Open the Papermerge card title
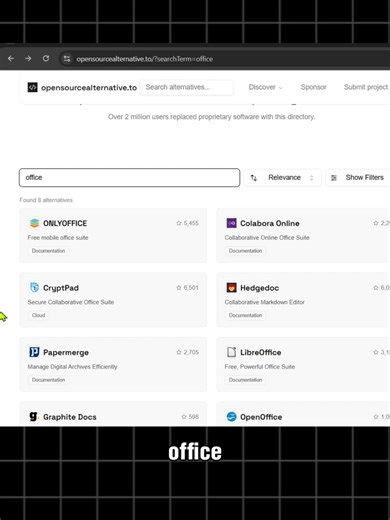The image size is (390, 520). (66, 353)
